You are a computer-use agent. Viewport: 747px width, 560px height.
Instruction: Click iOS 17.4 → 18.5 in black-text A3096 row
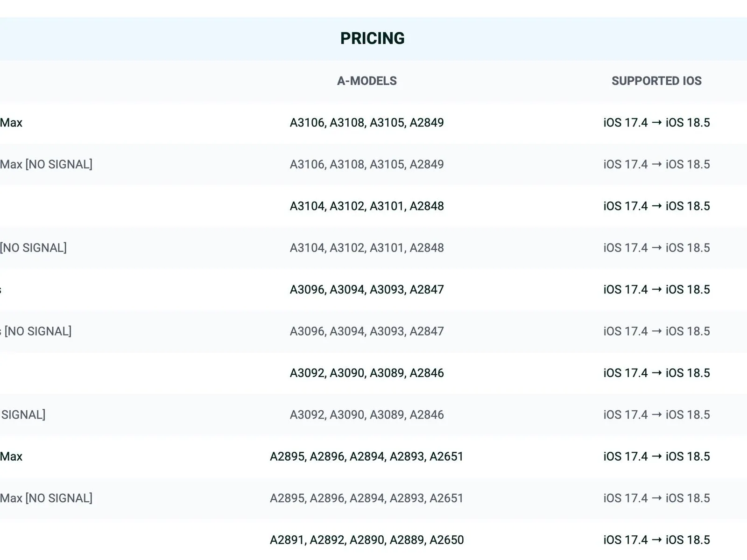(656, 290)
